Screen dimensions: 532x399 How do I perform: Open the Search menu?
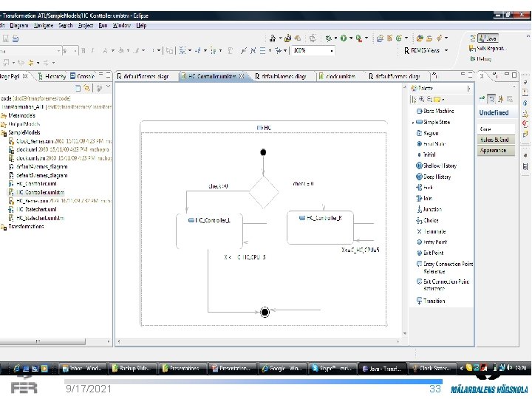click(66, 25)
